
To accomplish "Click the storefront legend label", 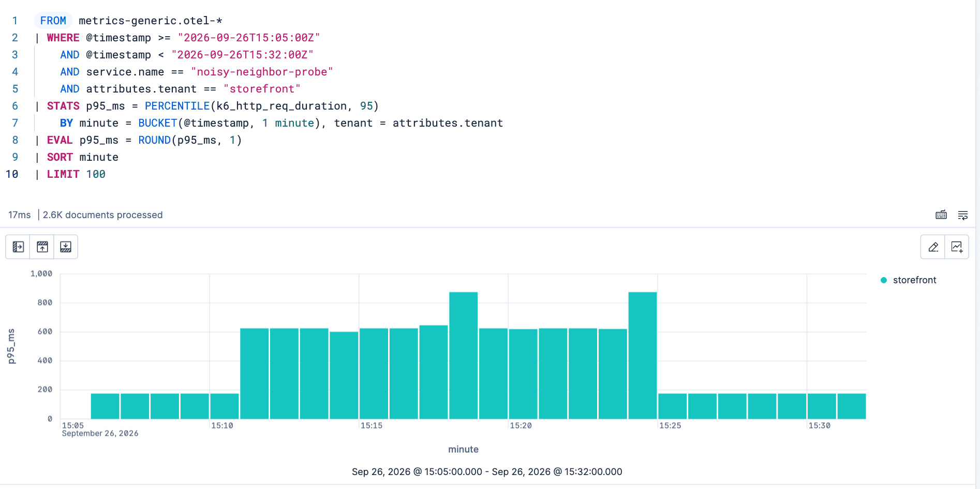I will click(914, 280).
